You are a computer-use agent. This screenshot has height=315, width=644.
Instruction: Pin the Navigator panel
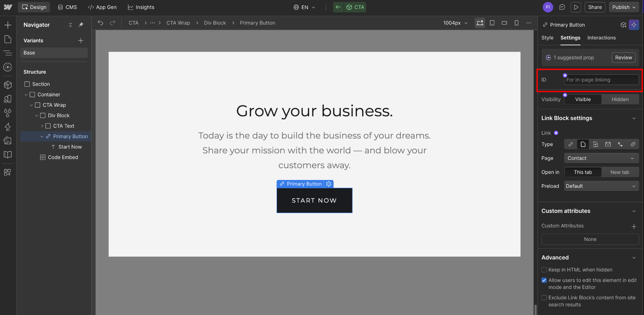point(81,24)
